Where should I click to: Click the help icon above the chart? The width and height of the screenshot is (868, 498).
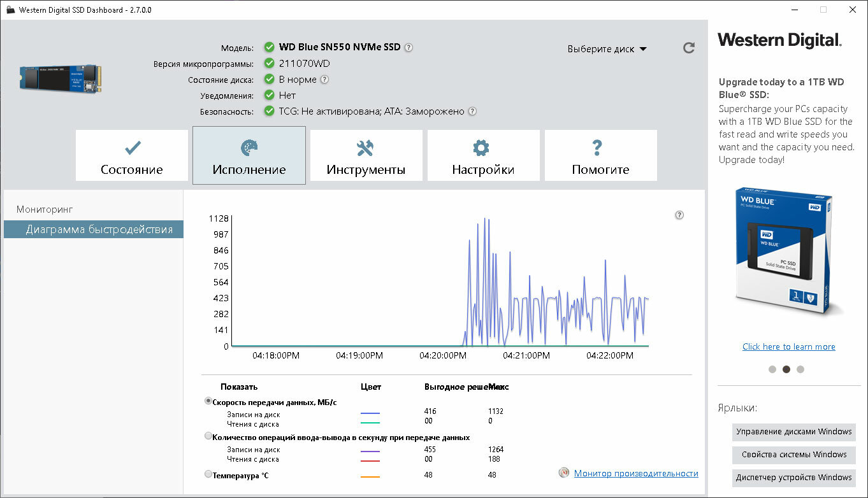(679, 215)
